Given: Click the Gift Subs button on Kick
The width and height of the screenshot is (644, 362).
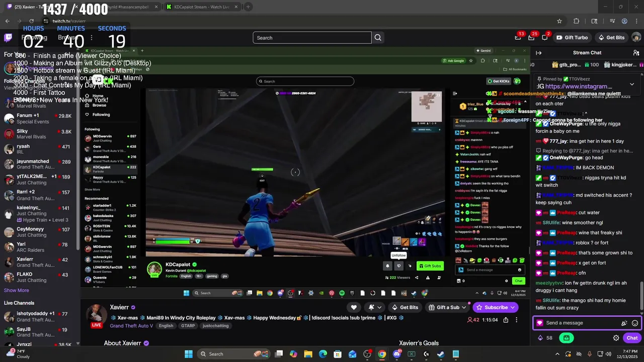Looking at the screenshot, I should 430,266.
